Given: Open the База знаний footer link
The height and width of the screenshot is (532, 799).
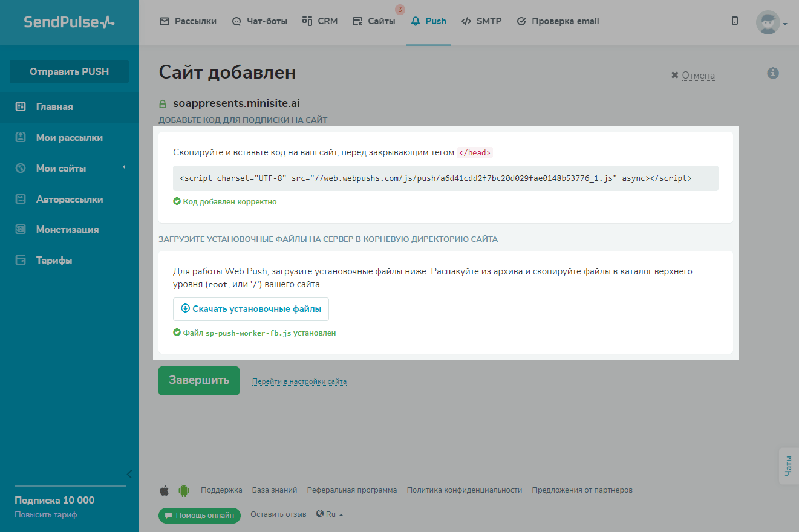Looking at the screenshot, I should point(275,490).
